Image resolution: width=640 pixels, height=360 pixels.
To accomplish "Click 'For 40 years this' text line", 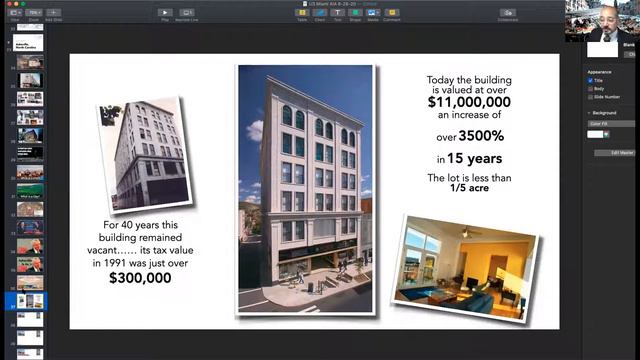I will point(140,225).
